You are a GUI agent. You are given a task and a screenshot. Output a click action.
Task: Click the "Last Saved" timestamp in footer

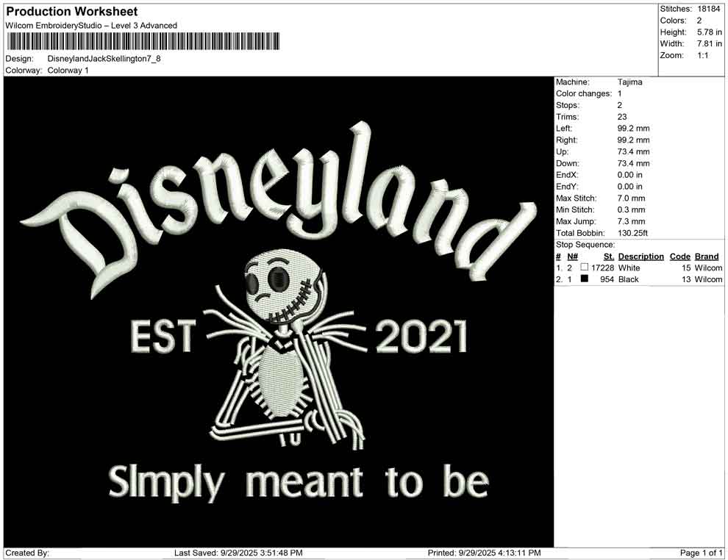click(238, 553)
